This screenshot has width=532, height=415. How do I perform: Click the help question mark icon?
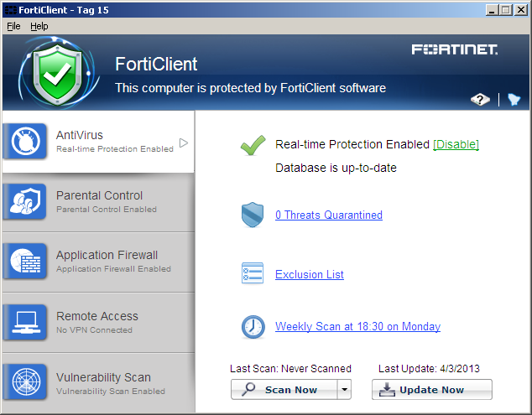[480, 100]
